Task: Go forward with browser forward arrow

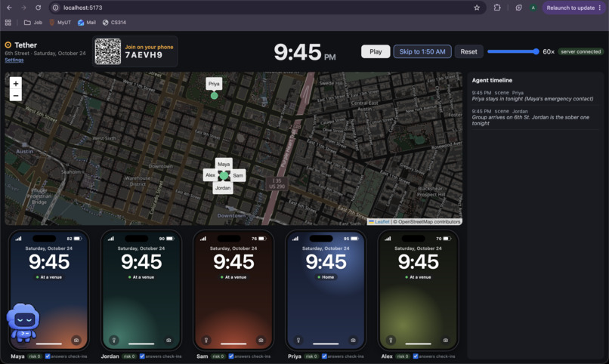Action: [x=23, y=8]
